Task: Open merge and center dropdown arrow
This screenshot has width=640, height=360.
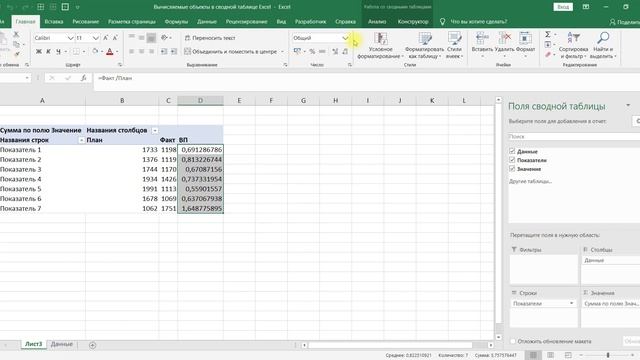Action: pyautogui.click(x=282, y=51)
